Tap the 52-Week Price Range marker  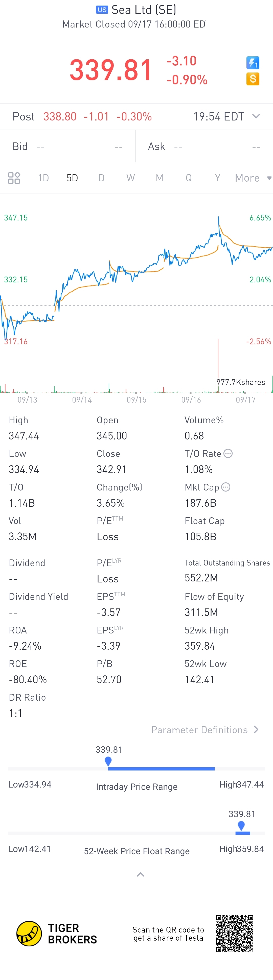click(x=241, y=825)
